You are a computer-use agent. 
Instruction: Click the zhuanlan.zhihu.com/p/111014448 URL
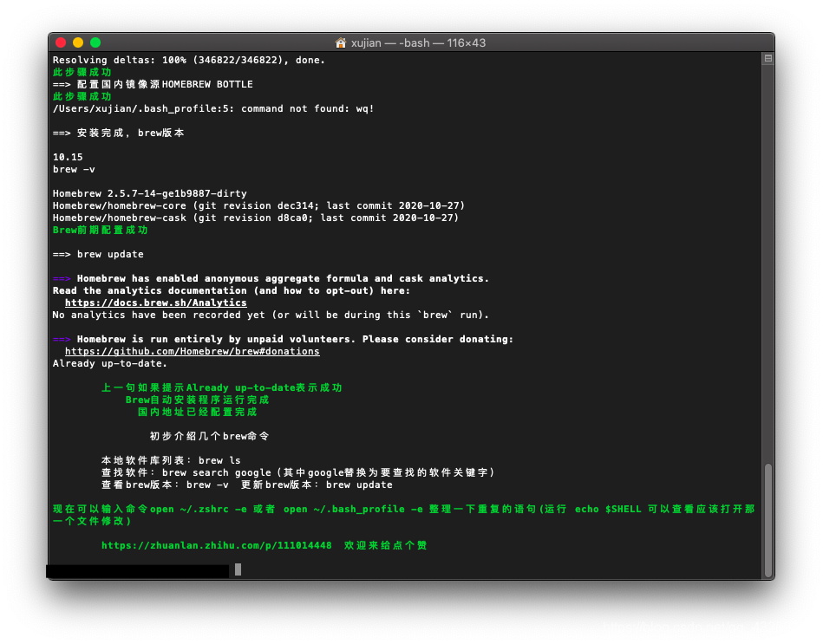coord(216,545)
